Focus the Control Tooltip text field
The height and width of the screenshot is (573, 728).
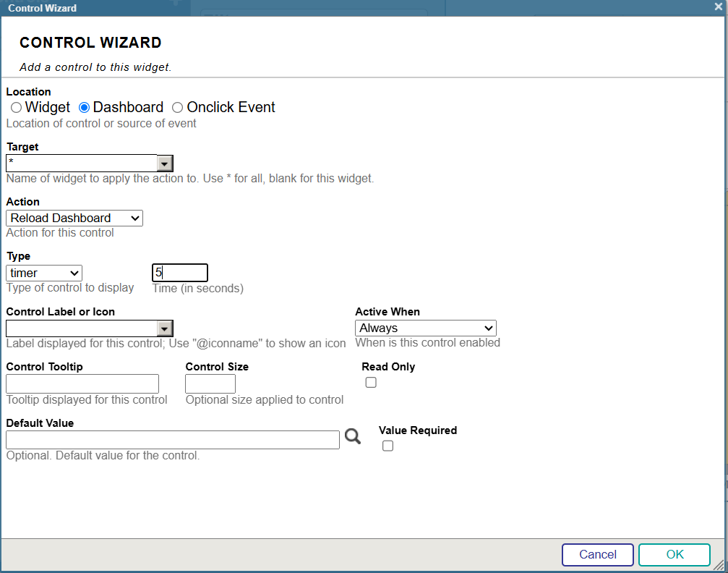point(82,383)
